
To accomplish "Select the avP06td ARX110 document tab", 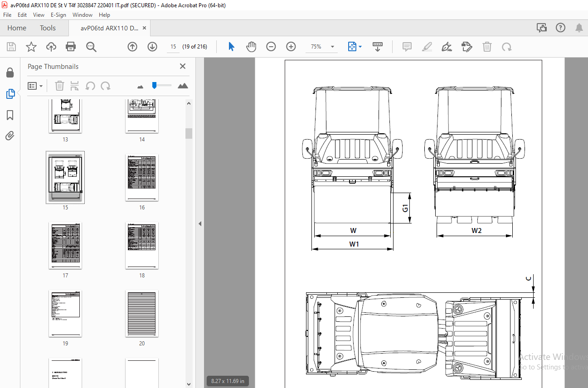I will pos(109,28).
